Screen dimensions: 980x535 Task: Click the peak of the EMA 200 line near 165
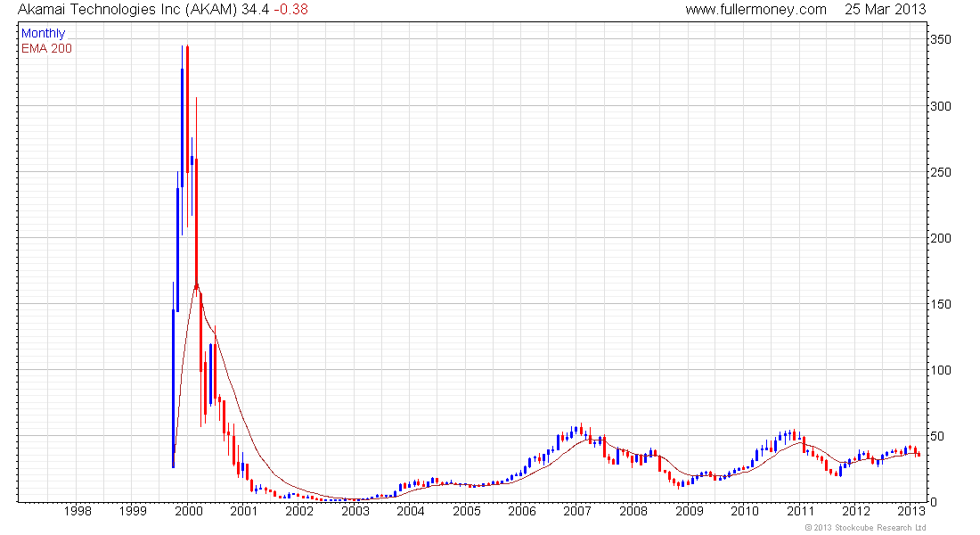[196, 284]
